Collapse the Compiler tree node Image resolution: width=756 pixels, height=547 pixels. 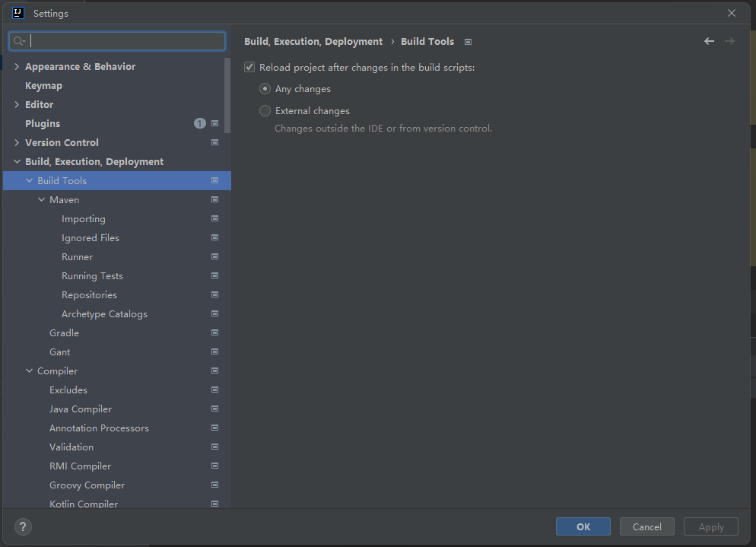point(29,371)
